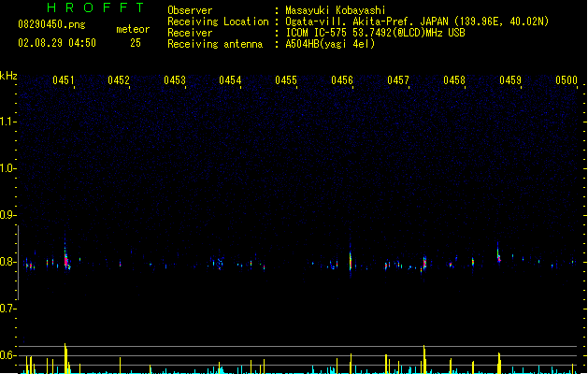The width and height of the screenshot is (588, 374).
Task: Click the tallest yellow intensity bar near 0451
Action: (x=65, y=358)
